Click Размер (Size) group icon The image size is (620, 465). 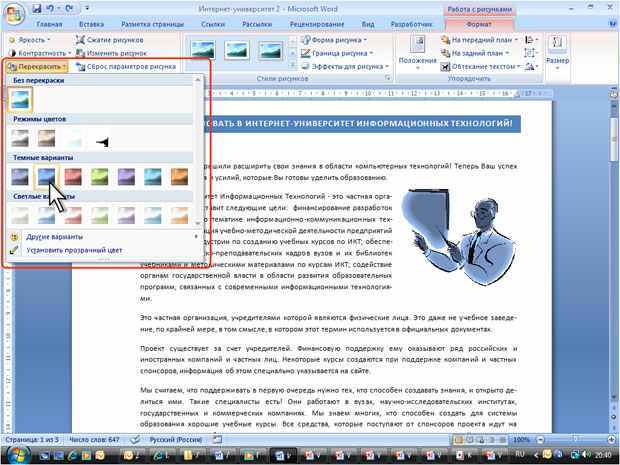coord(558,53)
